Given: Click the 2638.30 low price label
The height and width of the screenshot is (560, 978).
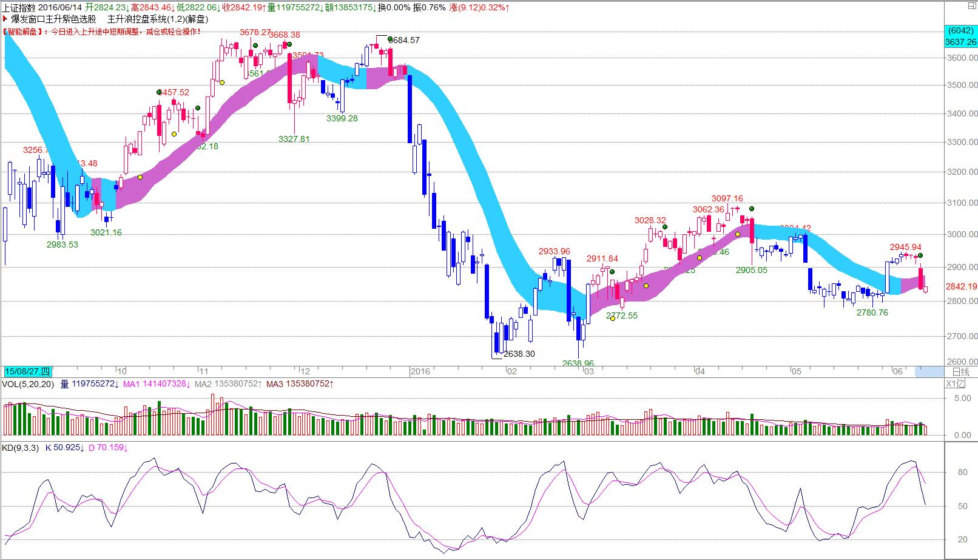Looking at the screenshot, I should tap(519, 354).
